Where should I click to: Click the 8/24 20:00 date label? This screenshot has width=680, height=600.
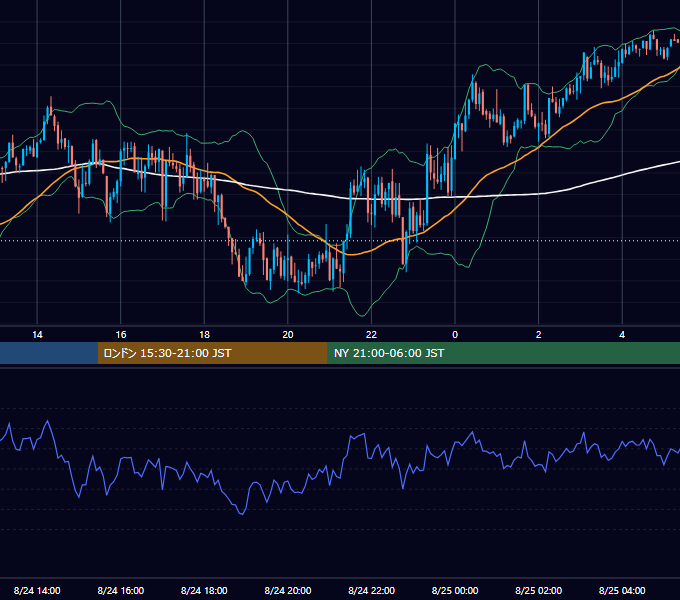(288, 590)
